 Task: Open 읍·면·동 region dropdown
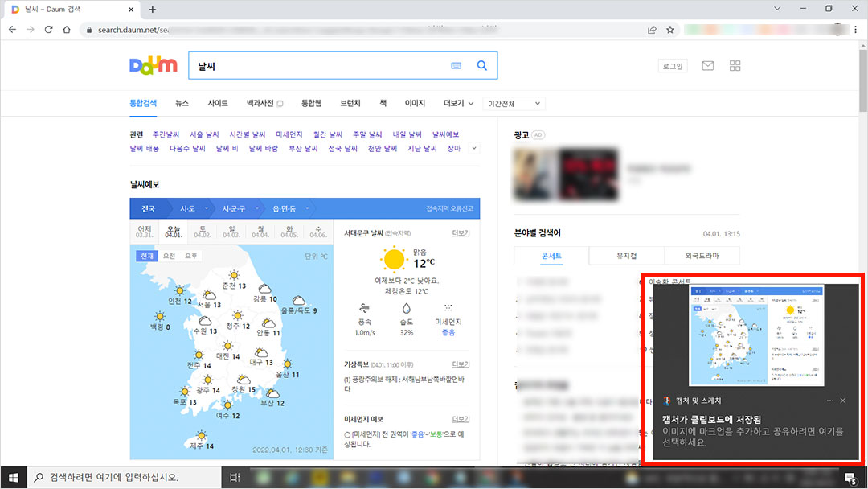[289, 209]
